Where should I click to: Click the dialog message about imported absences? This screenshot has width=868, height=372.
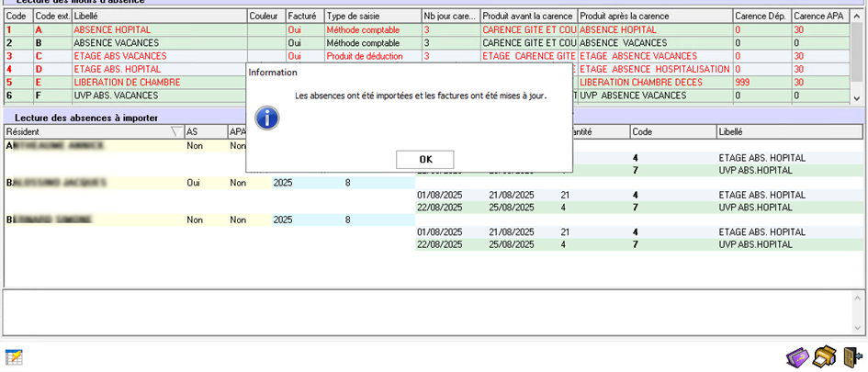coord(421,96)
